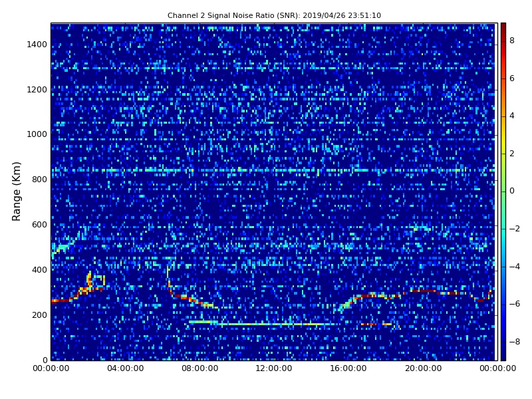Click the y-axis tick label 600
532x399 pixels.
click(39, 225)
